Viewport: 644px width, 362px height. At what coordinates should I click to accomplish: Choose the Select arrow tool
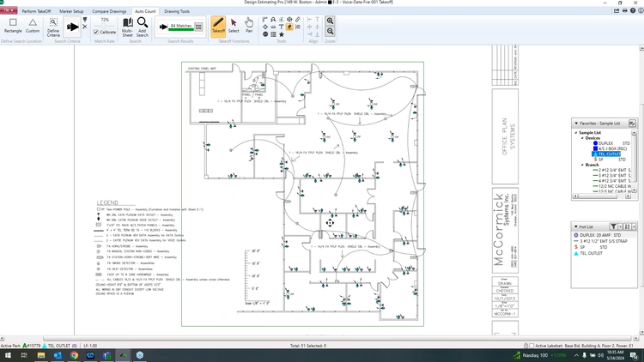(x=234, y=26)
